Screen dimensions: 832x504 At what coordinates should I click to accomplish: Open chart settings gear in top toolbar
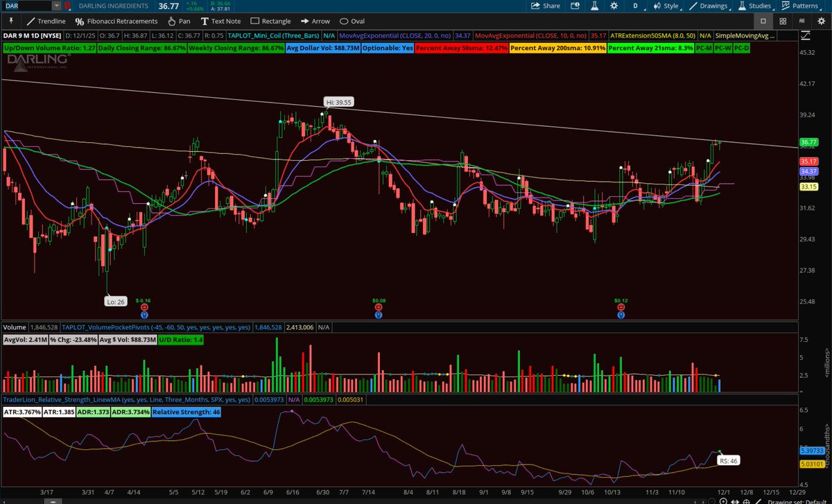coord(613,6)
